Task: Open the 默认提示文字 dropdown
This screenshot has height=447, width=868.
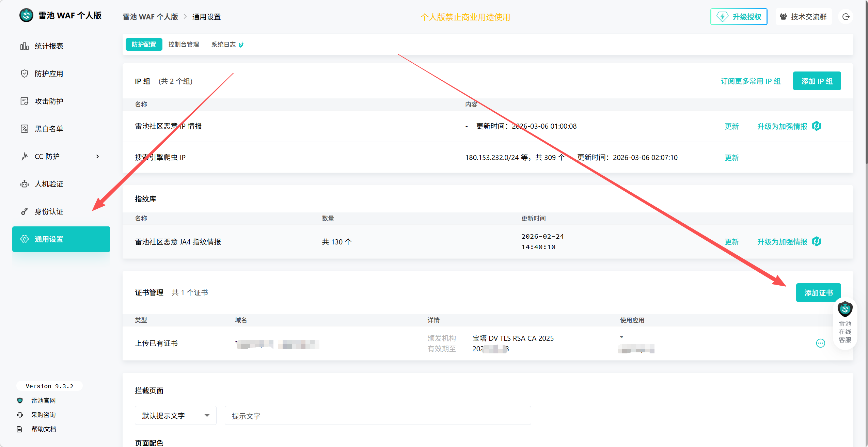Action: [x=175, y=415]
